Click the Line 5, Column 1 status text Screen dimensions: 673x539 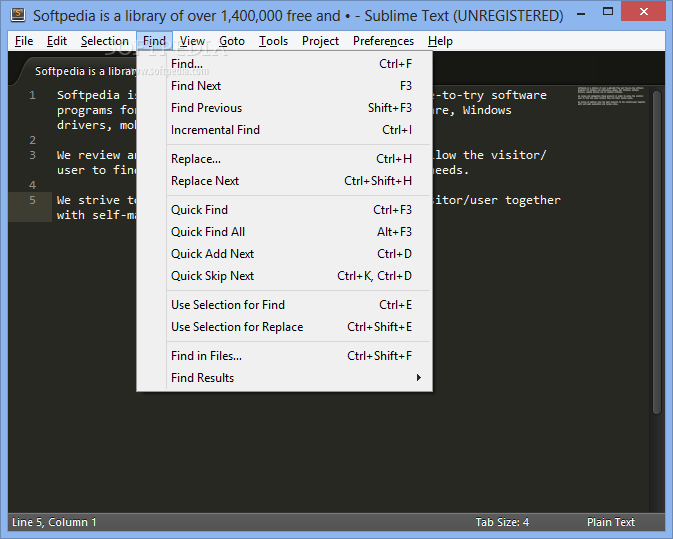click(x=54, y=522)
